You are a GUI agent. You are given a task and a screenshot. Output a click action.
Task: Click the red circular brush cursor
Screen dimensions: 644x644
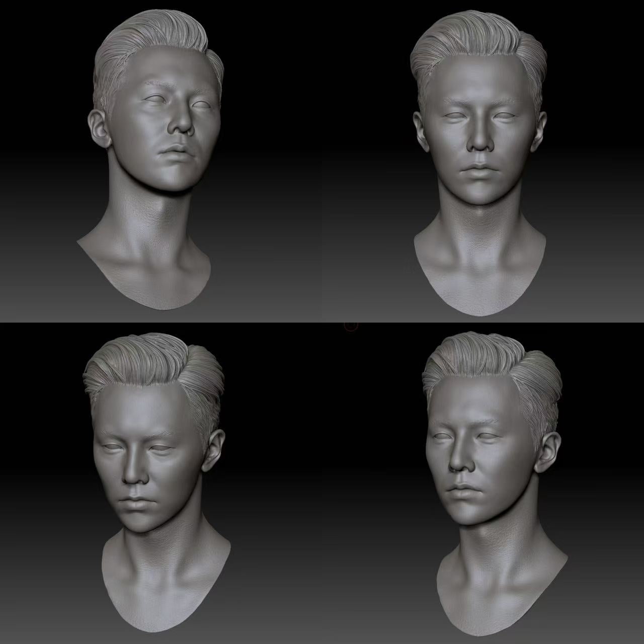pos(351,326)
